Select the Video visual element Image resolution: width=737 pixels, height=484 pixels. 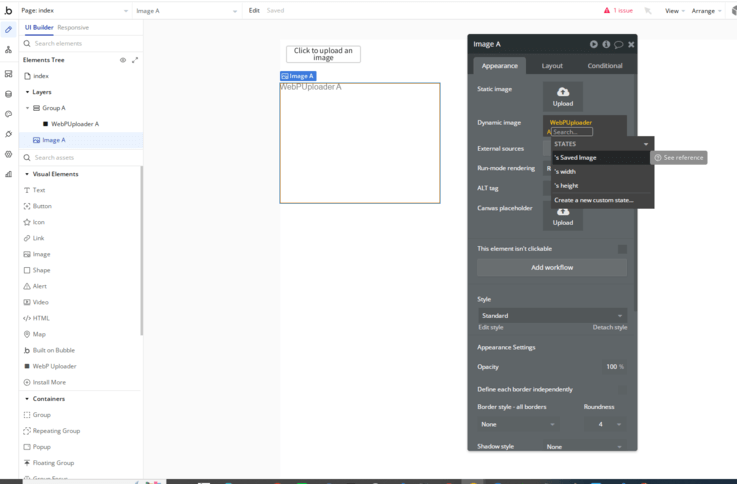click(x=36, y=302)
